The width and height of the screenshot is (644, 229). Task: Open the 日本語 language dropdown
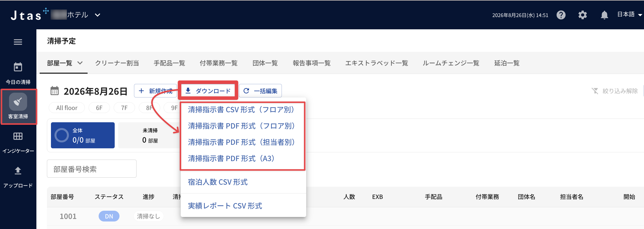pos(629,15)
